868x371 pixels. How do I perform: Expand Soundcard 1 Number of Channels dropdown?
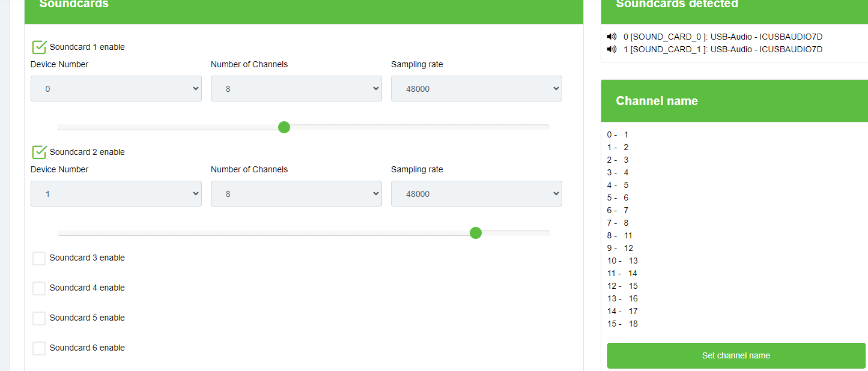point(296,89)
